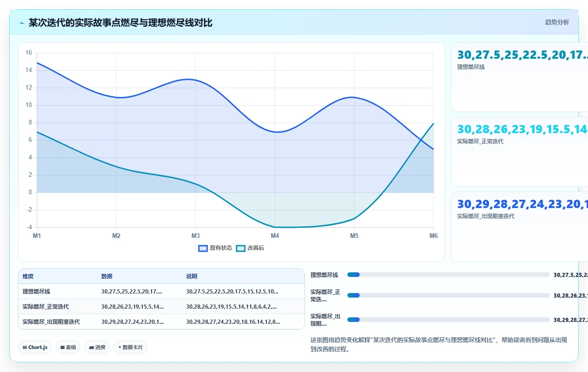The image size is (588, 372).
Task: Select the 进度 tag chip
Action: (97, 347)
